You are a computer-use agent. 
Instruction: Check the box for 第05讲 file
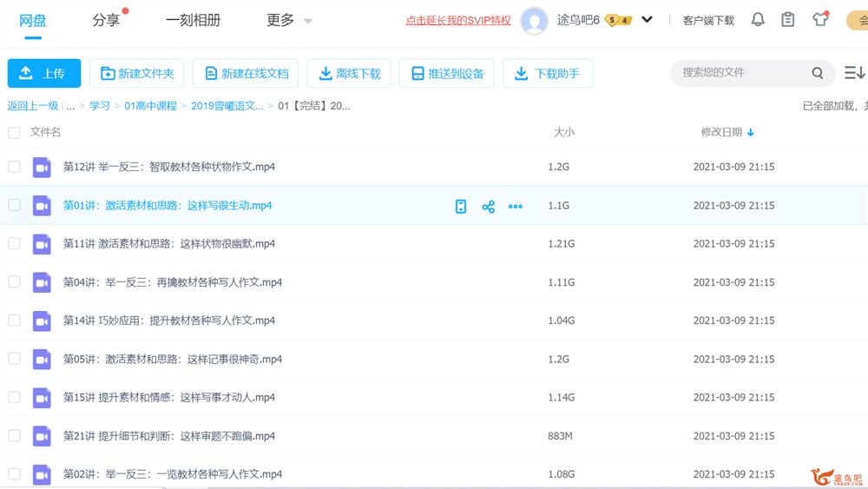14,359
